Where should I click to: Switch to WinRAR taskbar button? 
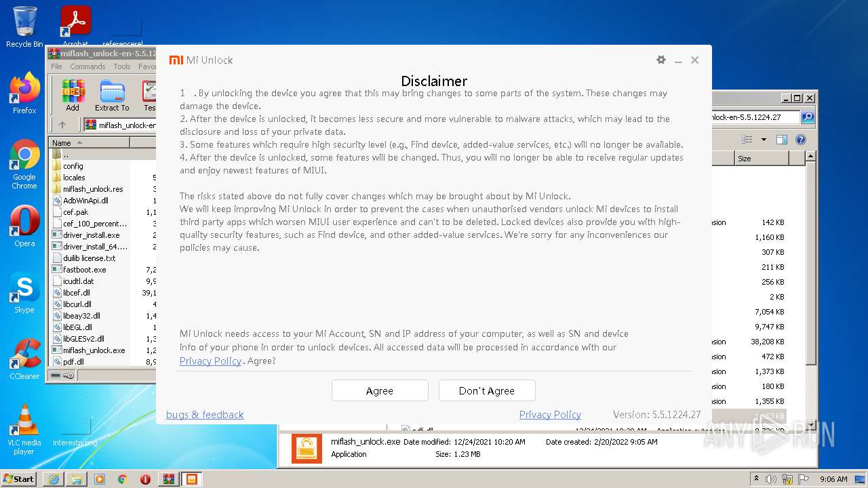point(168,479)
